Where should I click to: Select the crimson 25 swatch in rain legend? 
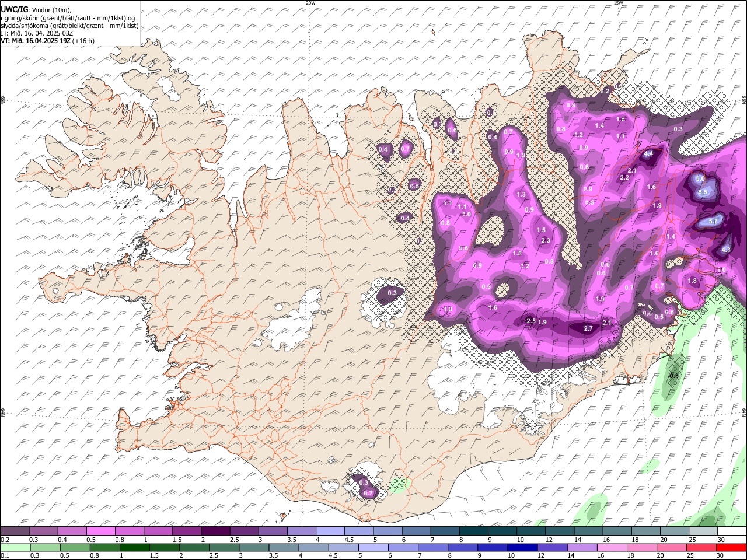click(701, 548)
